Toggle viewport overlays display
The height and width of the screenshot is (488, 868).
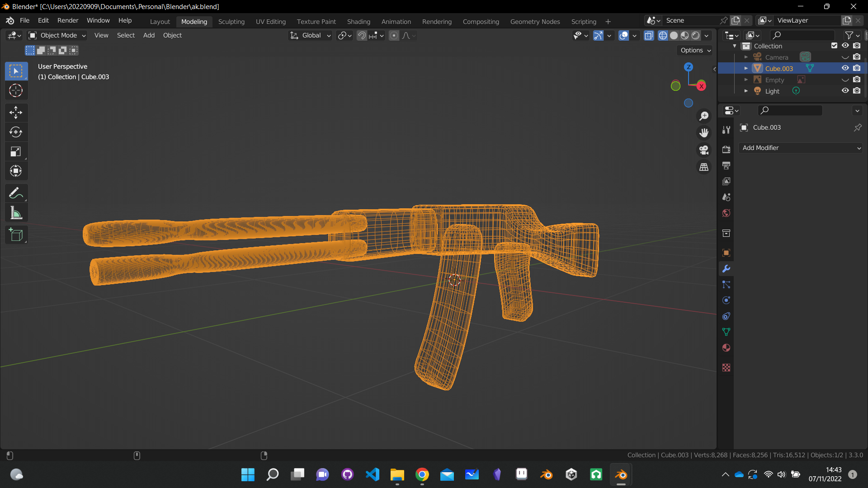tap(623, 35)
